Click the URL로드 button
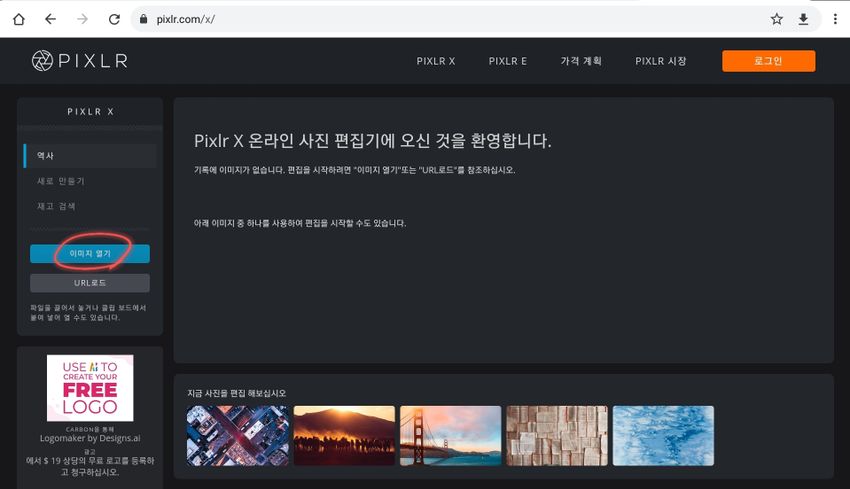This screenshot has height=489, width=850. point(90,283)
